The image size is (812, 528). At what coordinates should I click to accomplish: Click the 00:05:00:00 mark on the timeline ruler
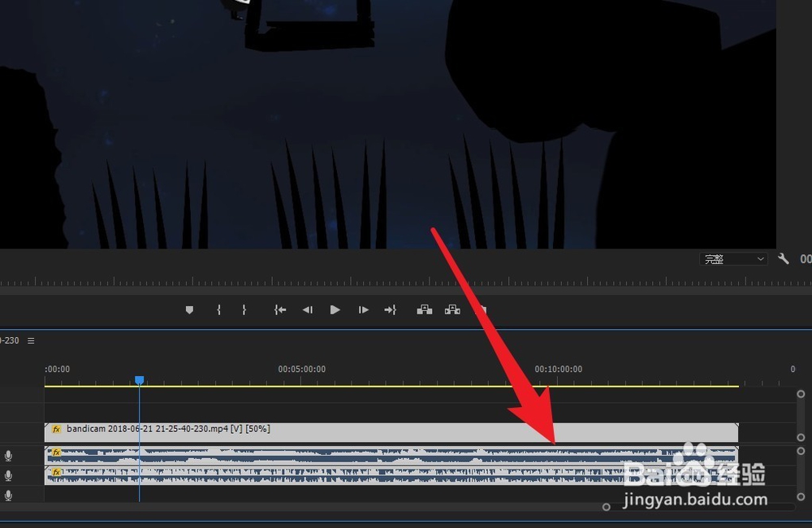302,369
